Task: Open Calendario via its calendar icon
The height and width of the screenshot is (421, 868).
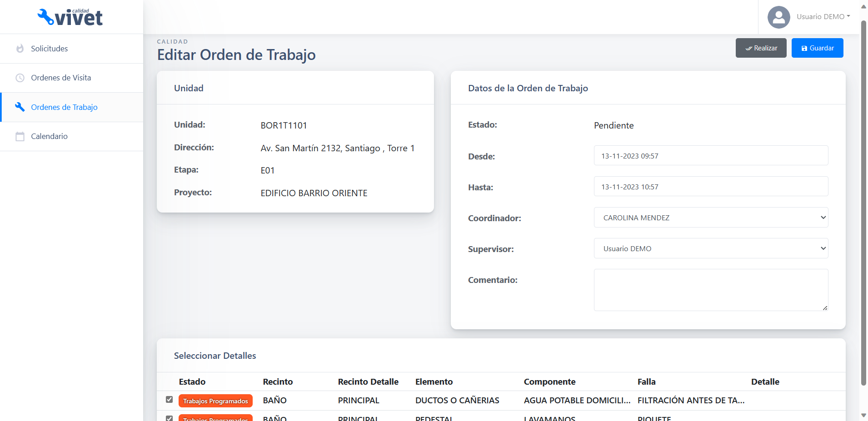Action: [20, 136]
